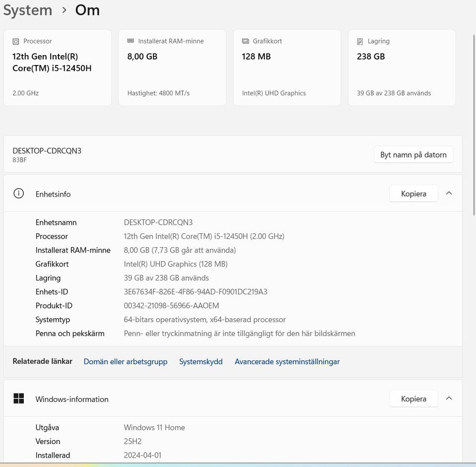Open the Grafikkort 128 MB summary card
The width and height of the screenshot is (476, 467).
pyautogui.click(x=287, y=67)
